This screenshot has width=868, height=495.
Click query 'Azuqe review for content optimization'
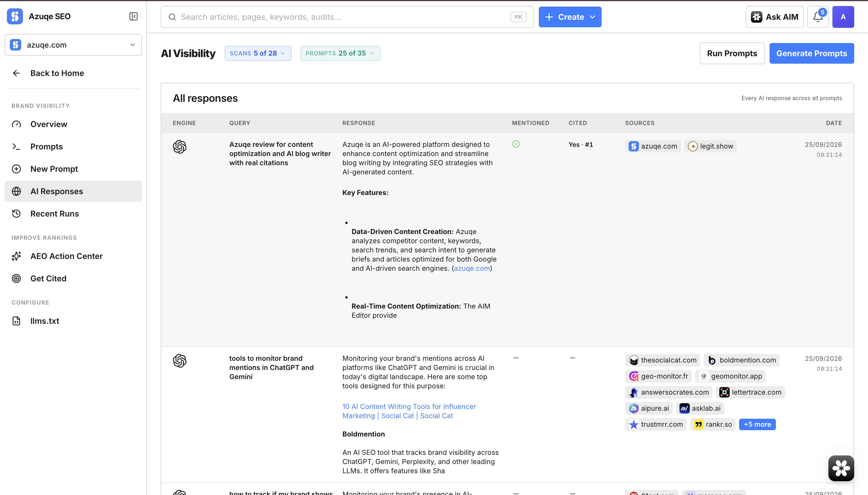tap(280, 154)
